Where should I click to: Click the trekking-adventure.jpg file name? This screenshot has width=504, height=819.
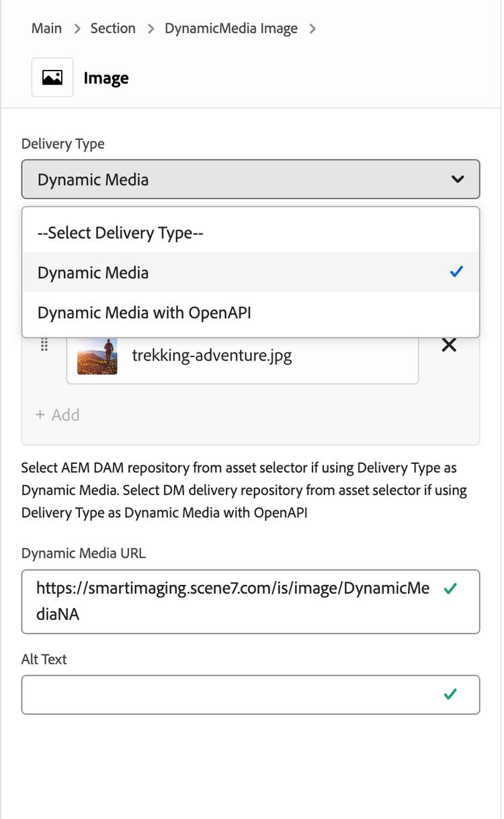point(212,355)
